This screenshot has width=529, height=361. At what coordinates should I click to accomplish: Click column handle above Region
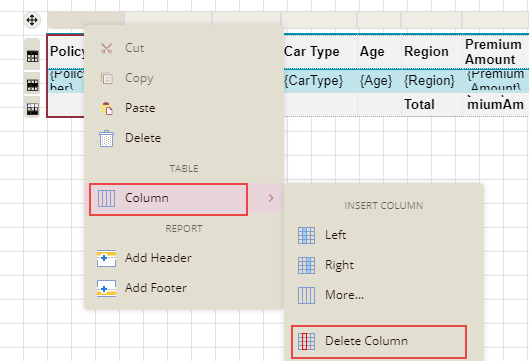click(431, 20)
